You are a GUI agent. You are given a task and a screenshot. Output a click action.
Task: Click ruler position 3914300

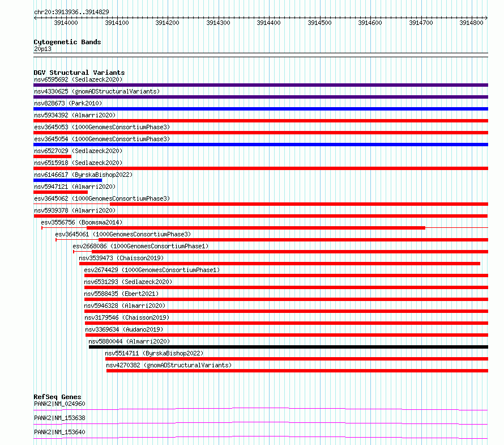pyautogui.click(x=218, y=23)
